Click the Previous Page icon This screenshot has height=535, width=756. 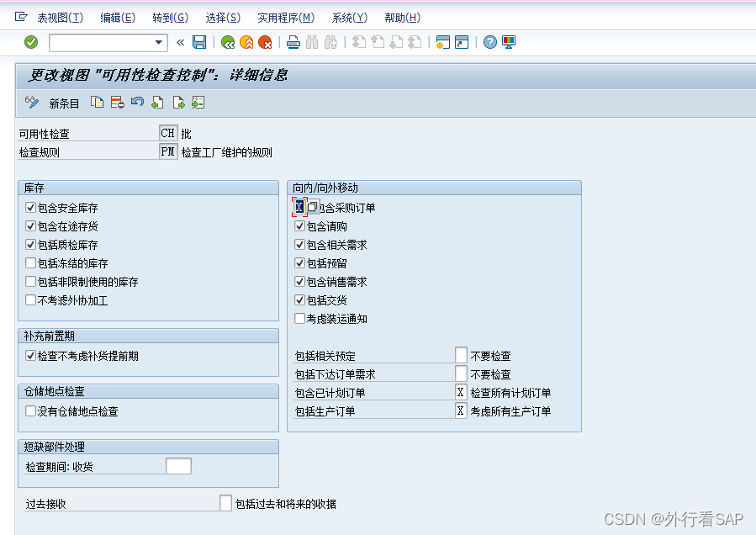click(x=378, y=42)
